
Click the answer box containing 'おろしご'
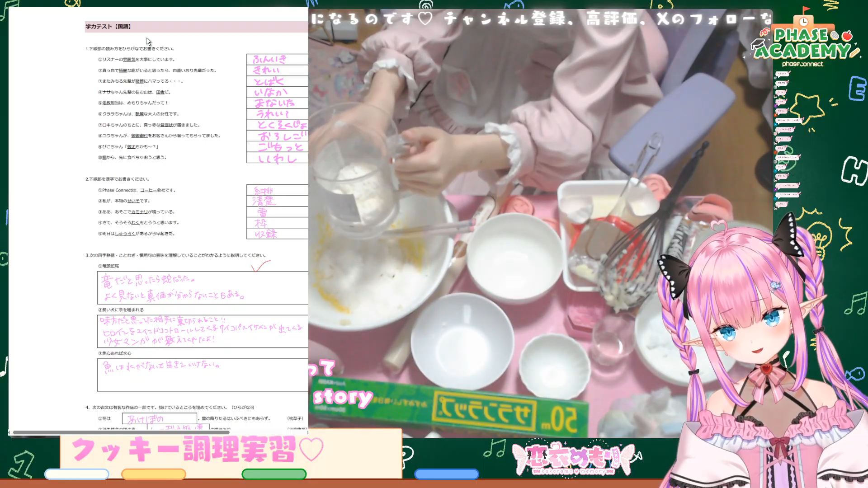278,136
